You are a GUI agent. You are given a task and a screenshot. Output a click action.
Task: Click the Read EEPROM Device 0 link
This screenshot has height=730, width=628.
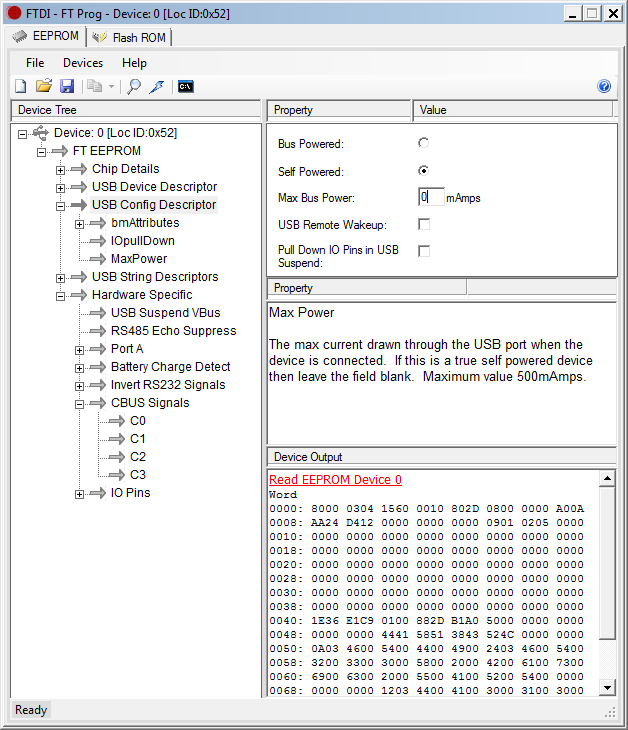pyautogui.click(x=335, y=480)
